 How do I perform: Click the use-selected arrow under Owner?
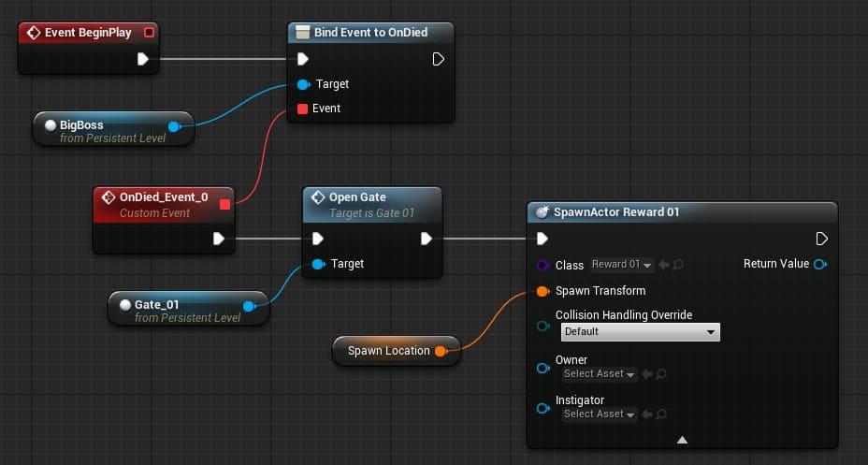pyautogui.click(x=646, y=375)
